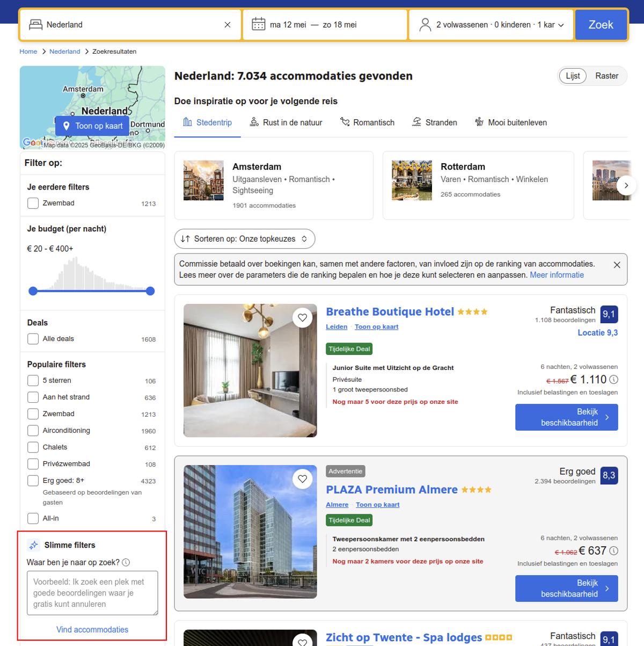
Task: Show next cities with carousel arrow
Action: (626, 185)
